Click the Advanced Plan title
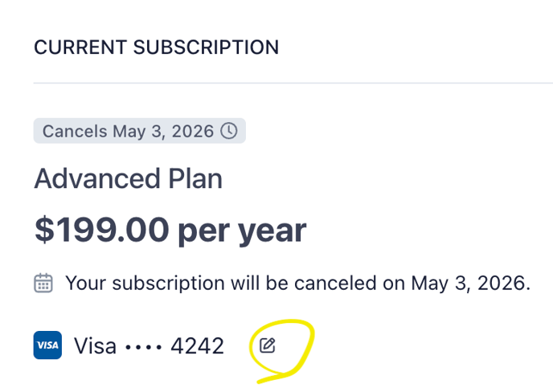 128,178
